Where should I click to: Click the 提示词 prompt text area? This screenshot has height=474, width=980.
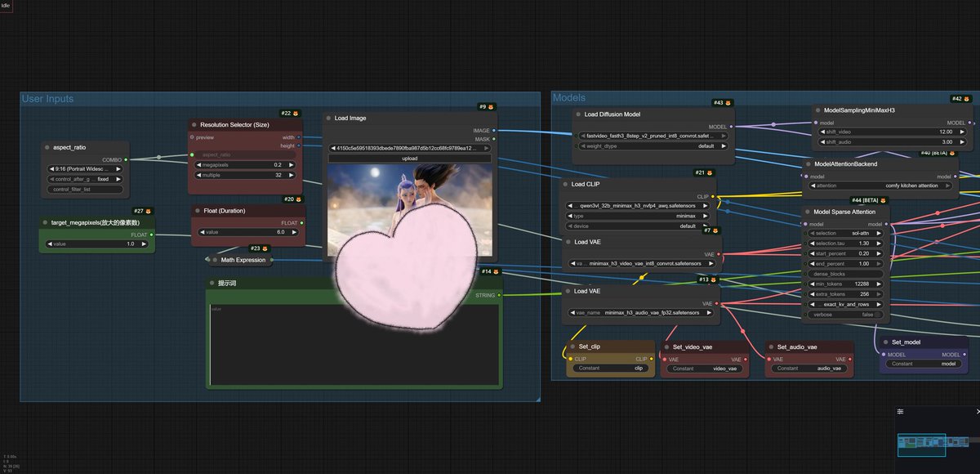click(354, 344)
